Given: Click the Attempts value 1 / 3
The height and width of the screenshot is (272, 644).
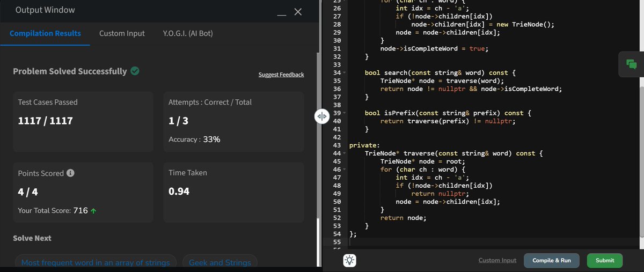Looking at the screenshot, I should tap(178, 121).
